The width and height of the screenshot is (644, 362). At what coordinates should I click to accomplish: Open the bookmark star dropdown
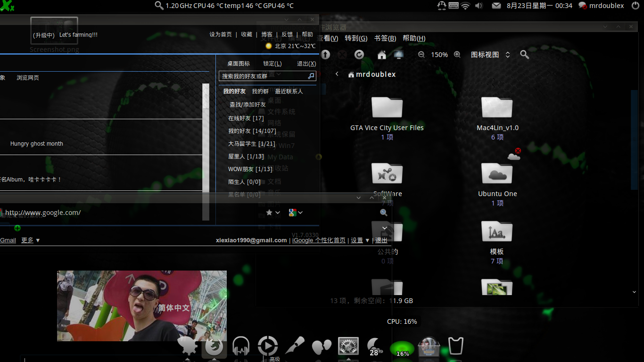point(273,213)
